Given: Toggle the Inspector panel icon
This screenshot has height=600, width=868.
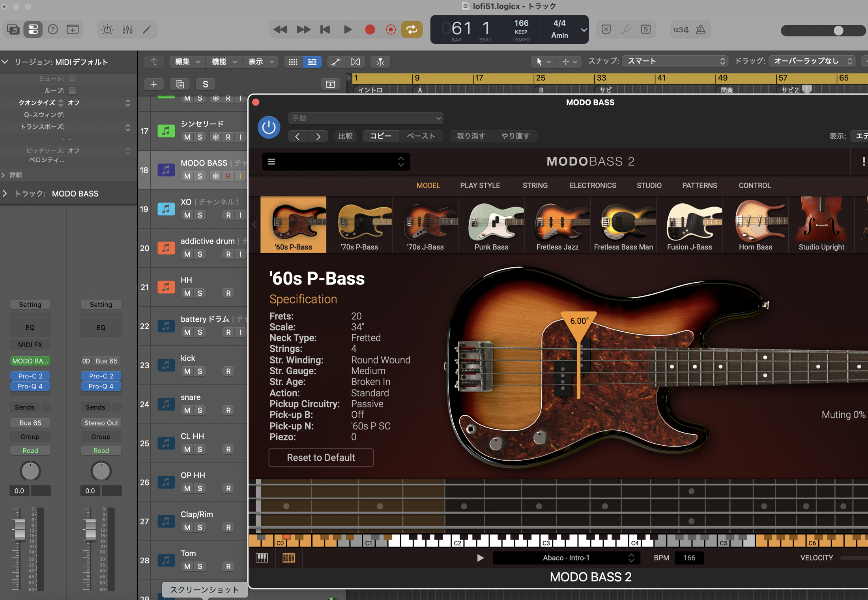Looking at the screenshot, I should coord(33,30).
